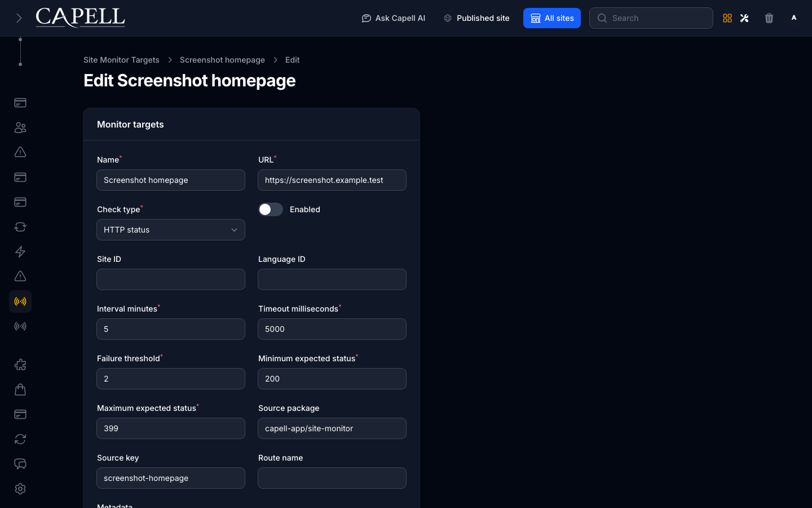This screenshot has height=508, width=812.
Task: Click the Edit Screenshot homepage heading
Action: click(189, 81)
